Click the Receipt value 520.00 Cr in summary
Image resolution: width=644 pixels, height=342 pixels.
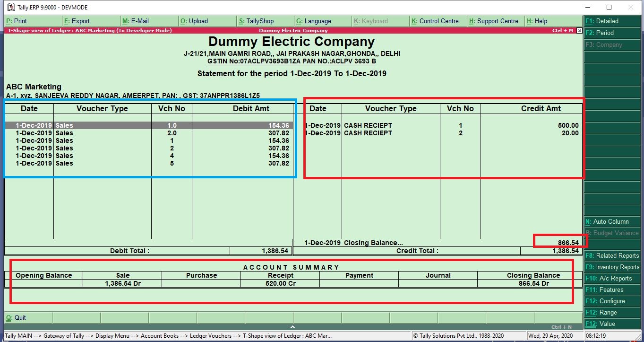pos(281,283)
